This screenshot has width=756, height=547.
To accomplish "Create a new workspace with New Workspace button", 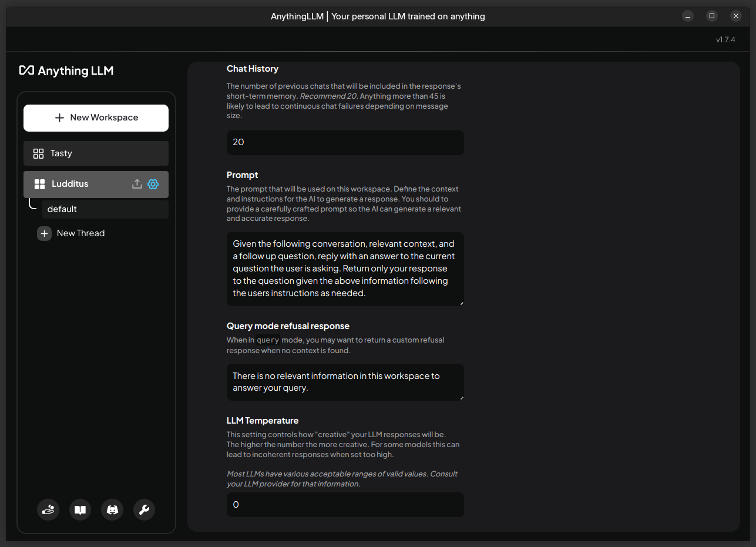I will tap(96, 118).
